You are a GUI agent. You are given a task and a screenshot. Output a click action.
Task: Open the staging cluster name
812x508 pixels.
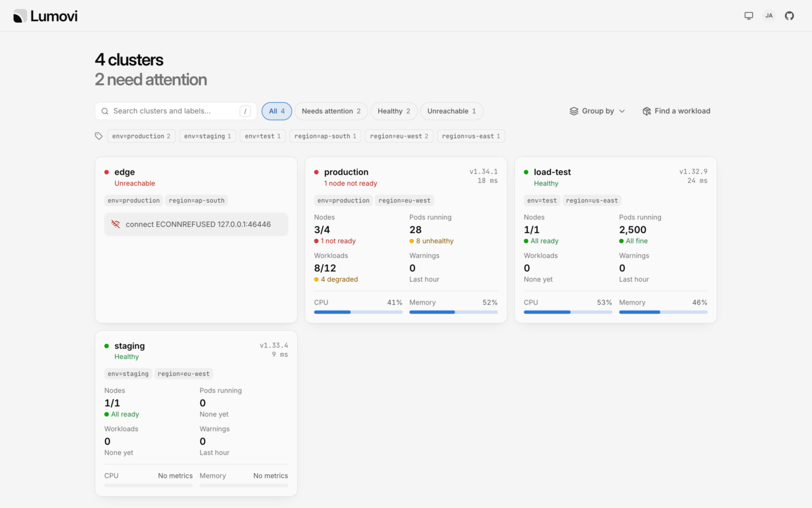[130, 346]
